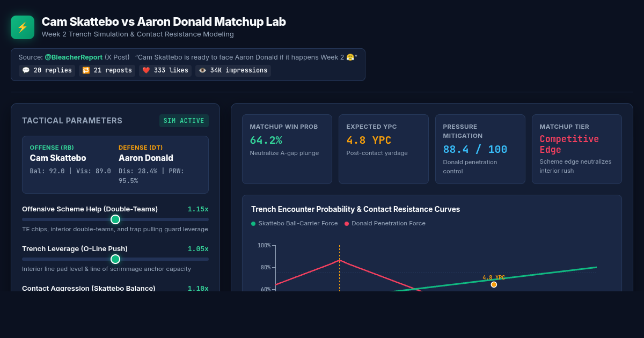Click the 4.8 YPC chart marker dot
The width and height of the screenshot is (644, 338).
[x=494, y=284]
